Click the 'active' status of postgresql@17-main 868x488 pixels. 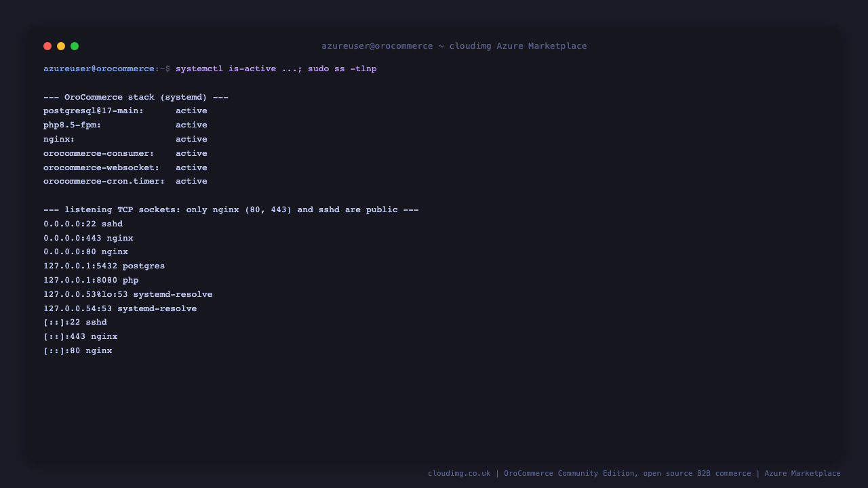click(x=191, y=111)
